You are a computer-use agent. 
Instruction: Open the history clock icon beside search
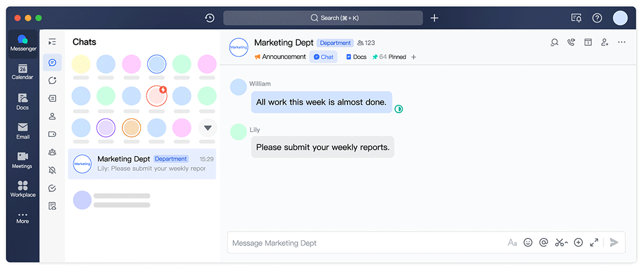(210, 18)
